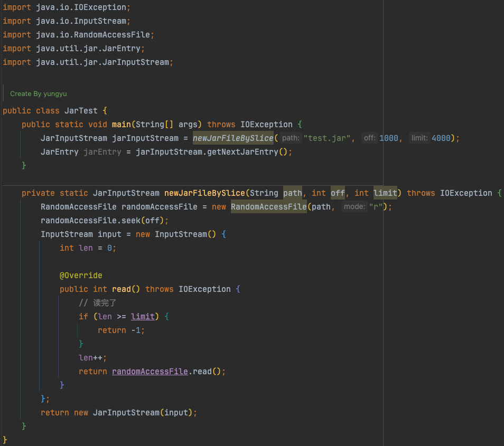
Task: Click the read method name
Action: [121, 289]
